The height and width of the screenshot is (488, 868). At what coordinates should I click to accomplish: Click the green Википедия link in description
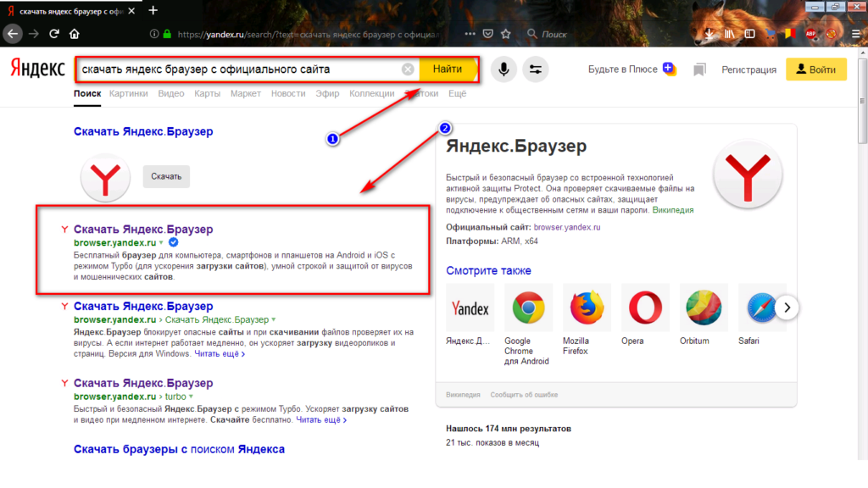coord(672,210)
